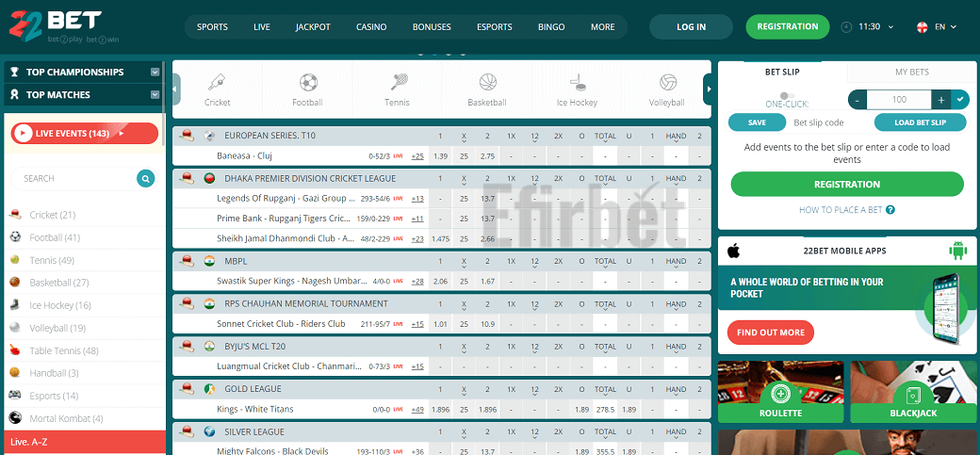Click the Basketball icon in left sidebar

pyautogui.click(x=15, y=282)
